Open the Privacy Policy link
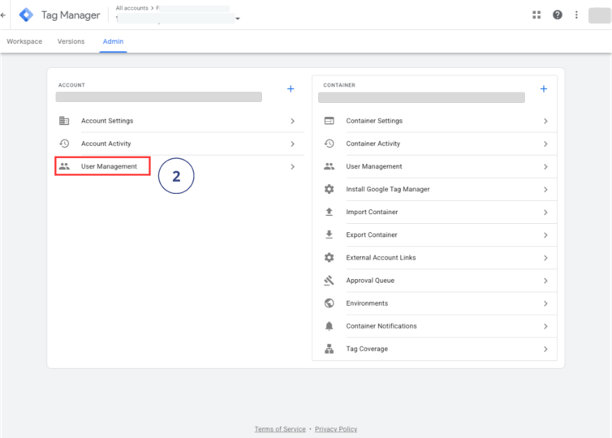The image size is (612, 438). pos(336,429)
